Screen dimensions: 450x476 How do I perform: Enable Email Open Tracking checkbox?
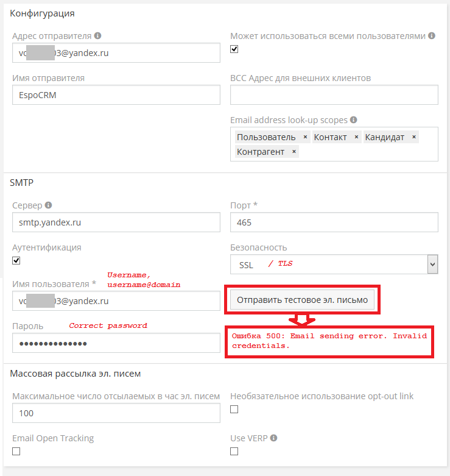16,452
